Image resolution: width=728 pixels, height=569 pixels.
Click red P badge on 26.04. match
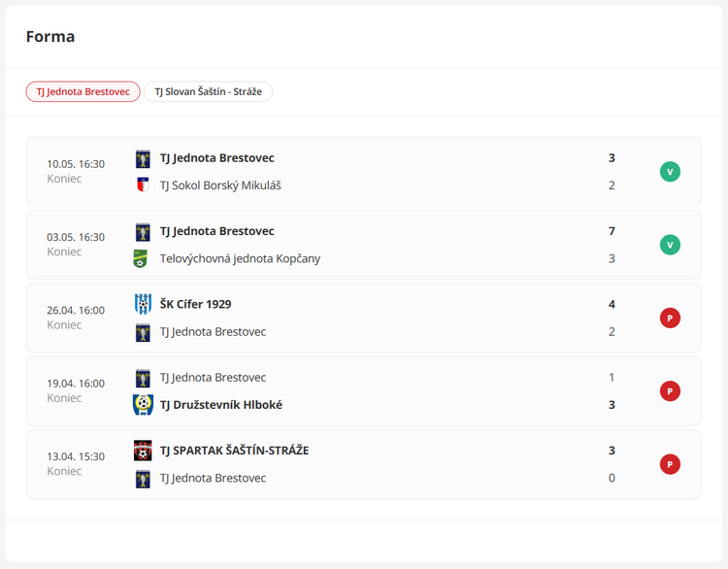pos(670,318)
